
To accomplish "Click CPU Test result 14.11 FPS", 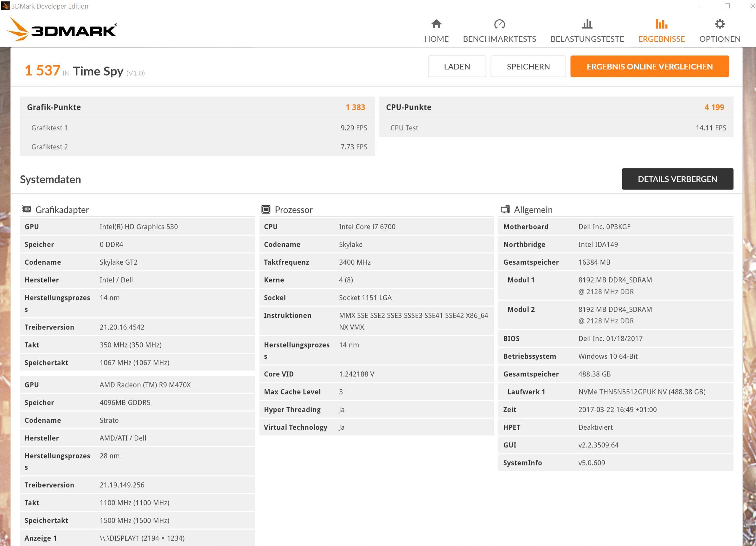I will pyautogui.click(x=711, y=128).
